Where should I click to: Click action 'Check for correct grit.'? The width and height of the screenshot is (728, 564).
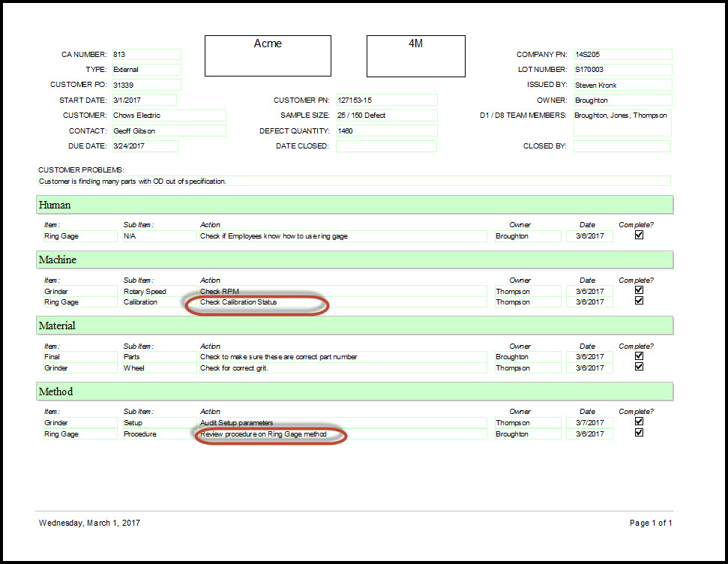point(343,368)
